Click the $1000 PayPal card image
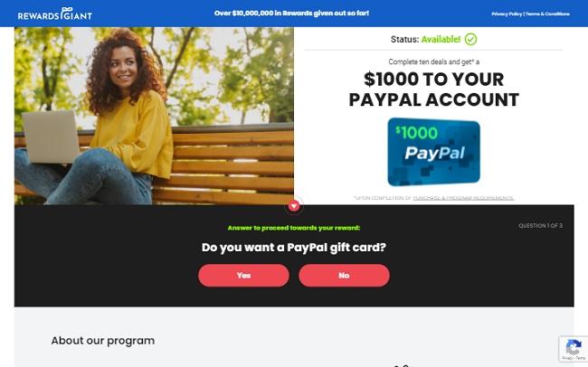588x367 pixels. (x=433, y=152)
